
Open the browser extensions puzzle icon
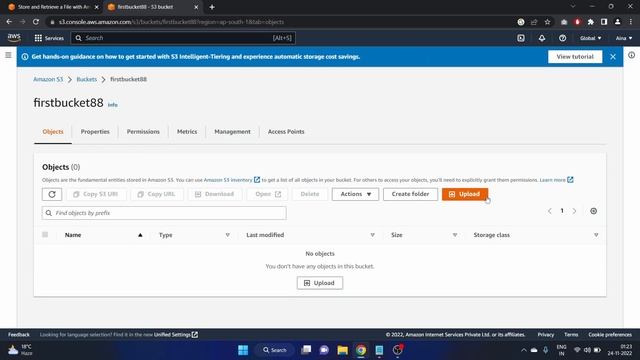click(x=591, y=22)
